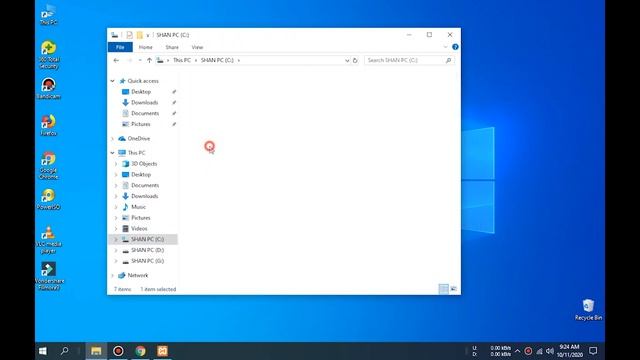The height and width of the screenshot is (360, 640).
Task: Click This PC in address breadcrumb
Action: (182, 60)
